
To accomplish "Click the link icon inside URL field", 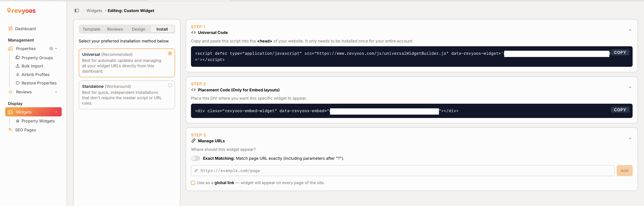I will (x=196, y=170).
